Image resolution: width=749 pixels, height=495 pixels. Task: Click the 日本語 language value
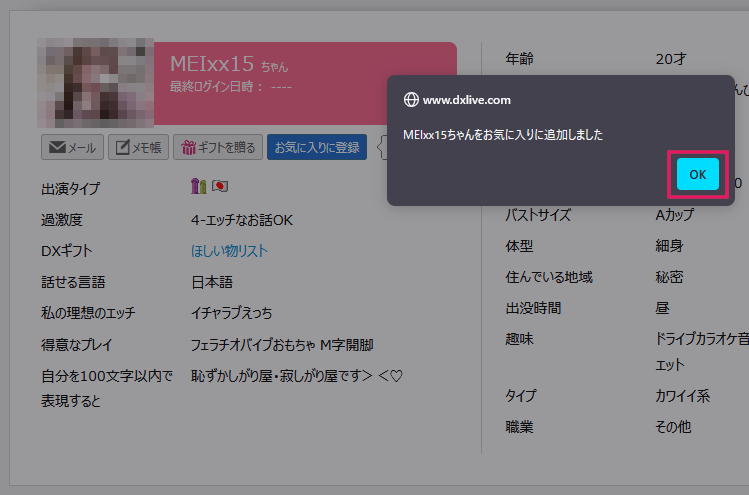[x=211, y=283]
